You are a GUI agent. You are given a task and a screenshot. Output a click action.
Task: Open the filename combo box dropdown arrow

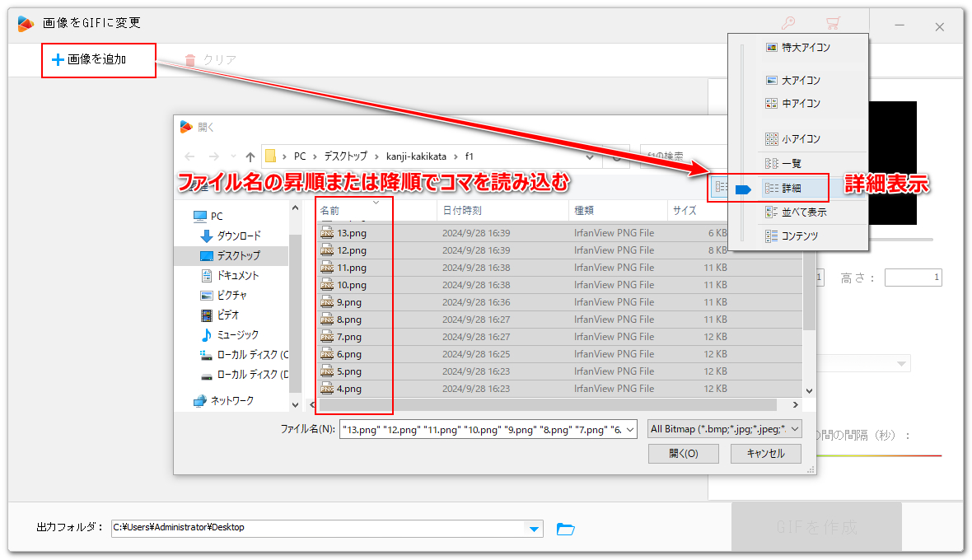click(630, 429)
